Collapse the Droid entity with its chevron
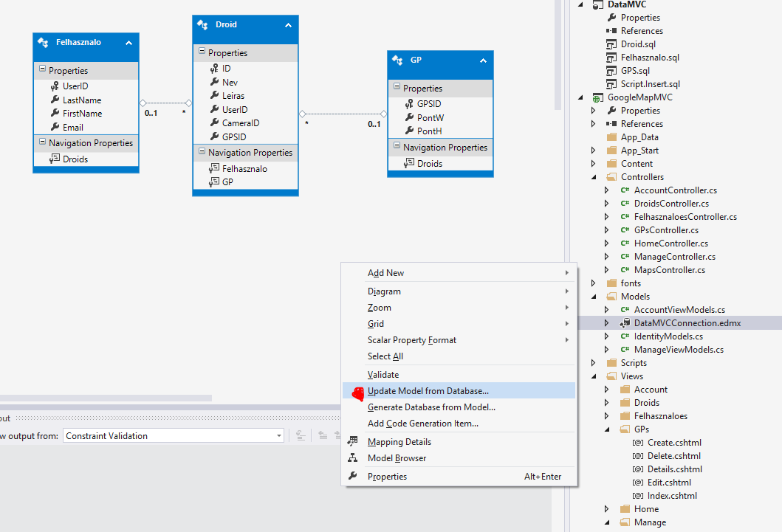782x532 pixels. [x=288, y=25]
